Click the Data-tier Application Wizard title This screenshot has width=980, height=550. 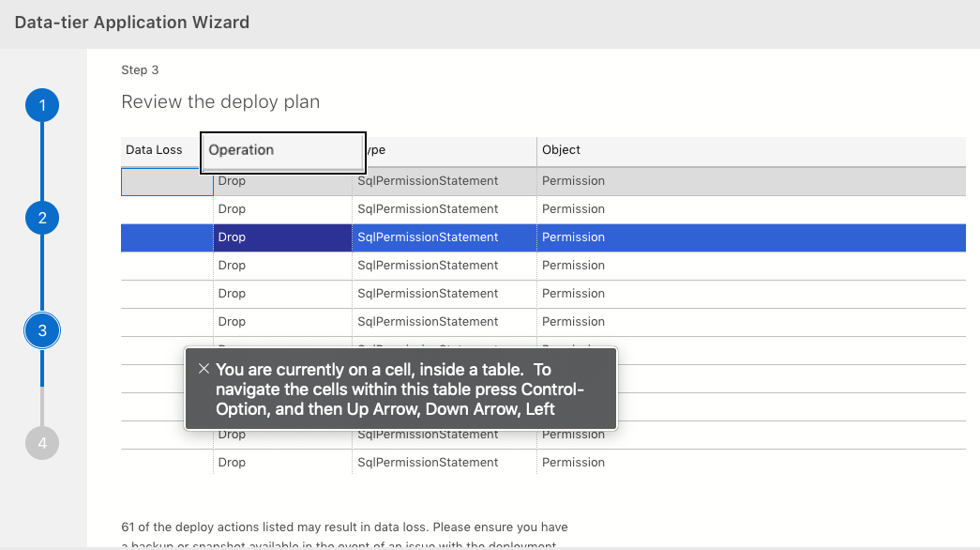click(x=131, y=22)
